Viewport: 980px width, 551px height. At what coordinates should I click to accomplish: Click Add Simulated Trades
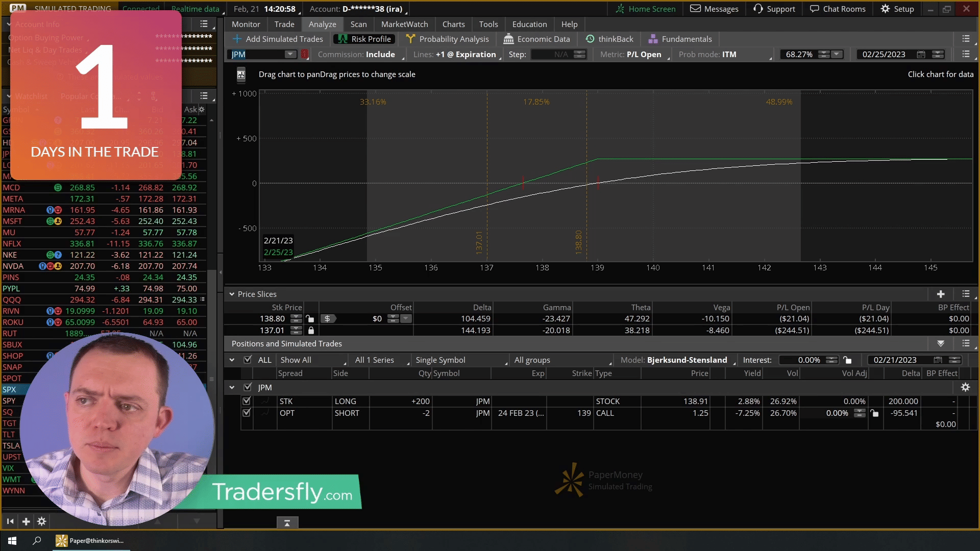click(278, 39)
